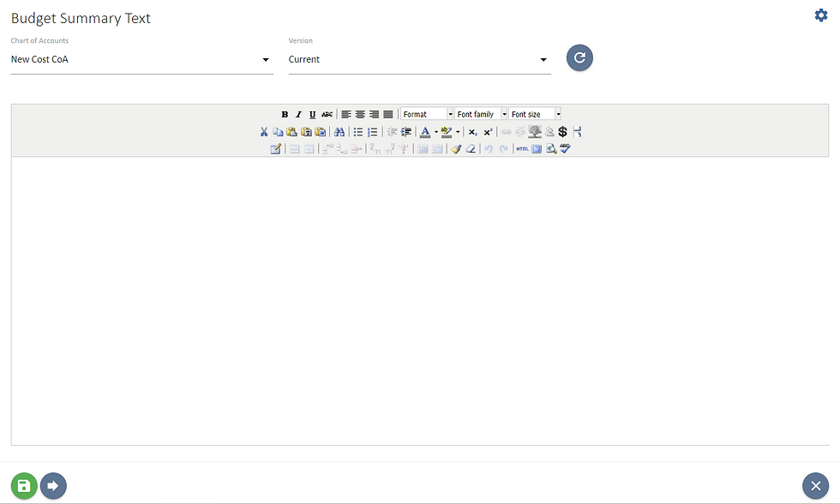Open the HTML source editor
Image resolution: width=840 pixels, height=504 pixels.
[x=522, y=149]
